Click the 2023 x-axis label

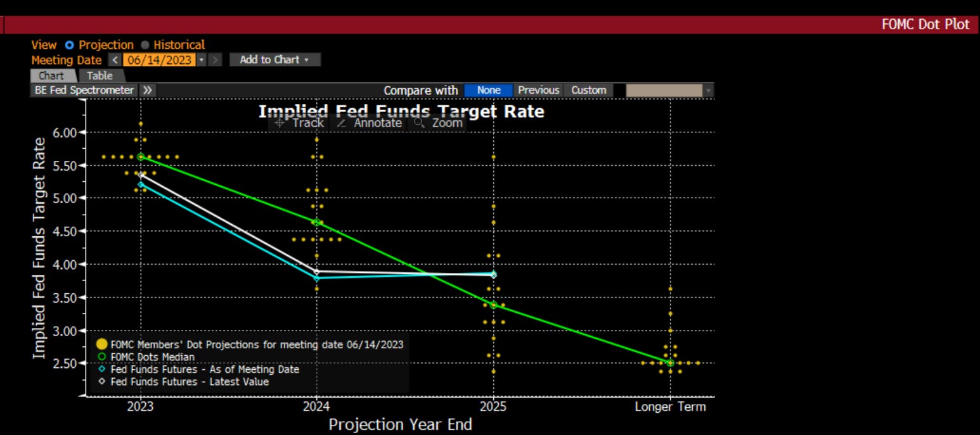pyautogui.click(x=140, y=407)
